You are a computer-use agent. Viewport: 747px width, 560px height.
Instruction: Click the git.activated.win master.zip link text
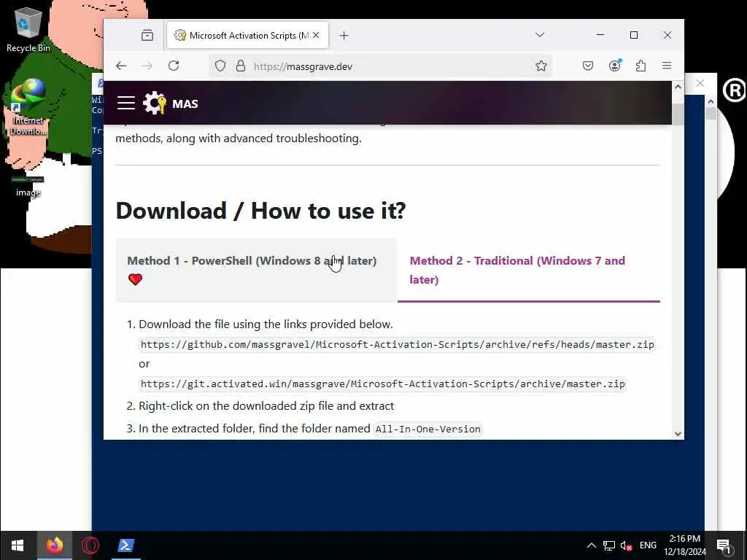(382, 384)
